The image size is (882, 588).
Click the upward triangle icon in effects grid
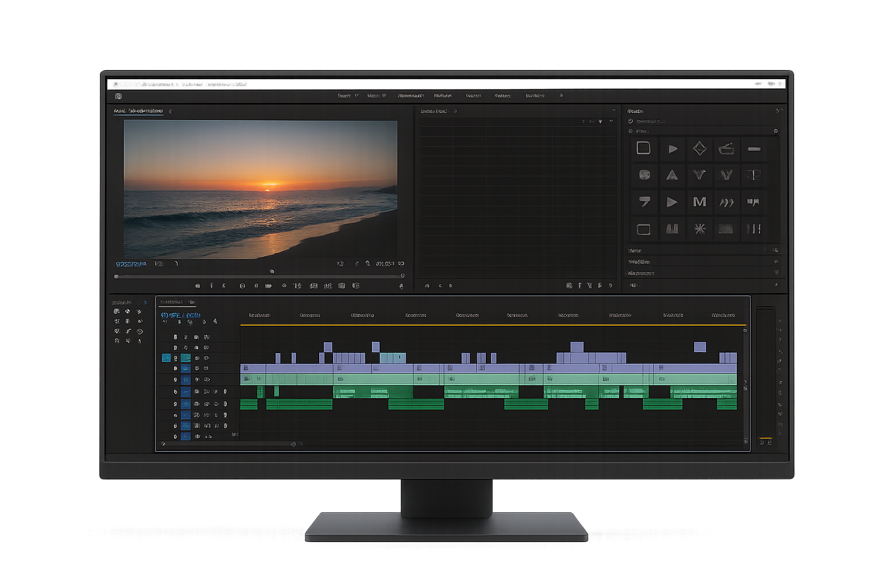click(672, 176)
